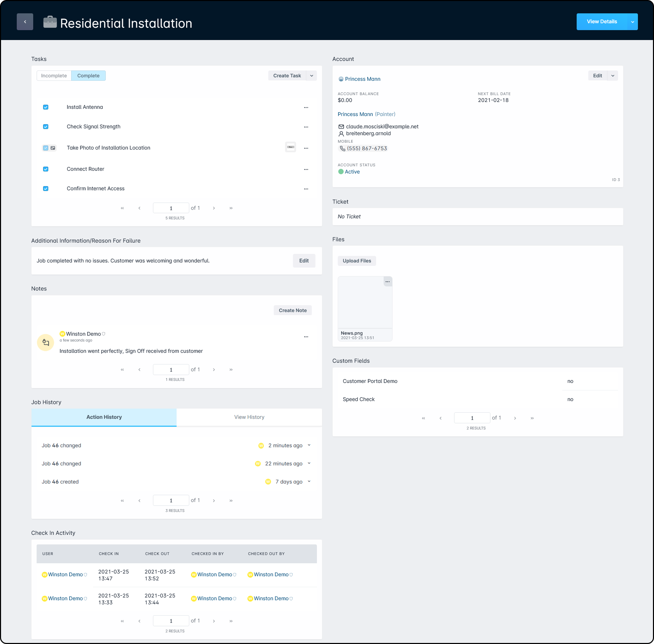Toggle Take Photo of Installation Location checkbox
The height and width of the screenshot is (644, 654).
(x=46, y=148)
